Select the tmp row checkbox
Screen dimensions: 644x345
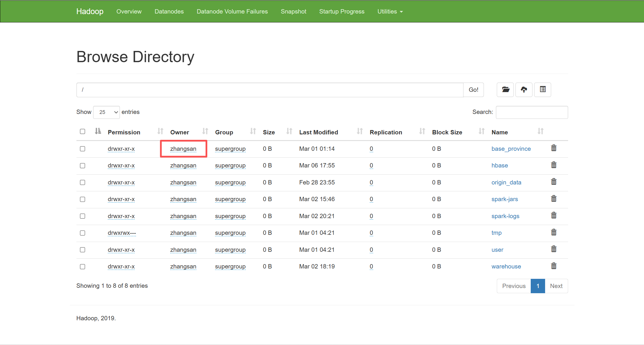(83, 233)
